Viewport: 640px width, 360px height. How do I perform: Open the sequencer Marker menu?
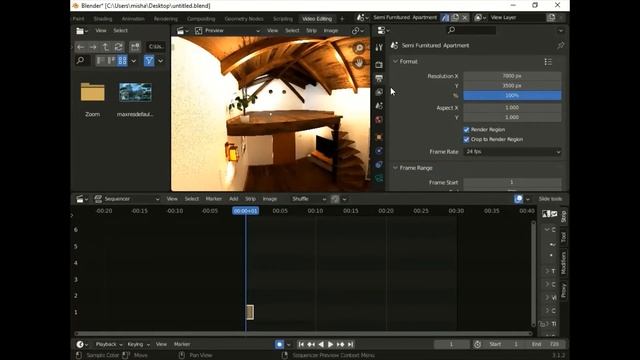coord(213,199)
